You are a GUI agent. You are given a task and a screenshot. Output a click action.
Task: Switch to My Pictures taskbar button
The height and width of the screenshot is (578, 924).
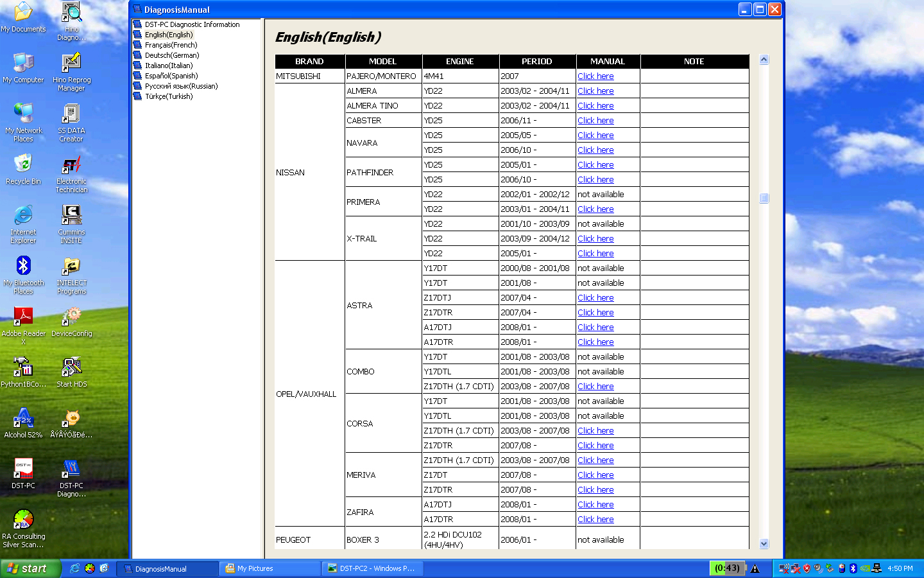[270, 568]
